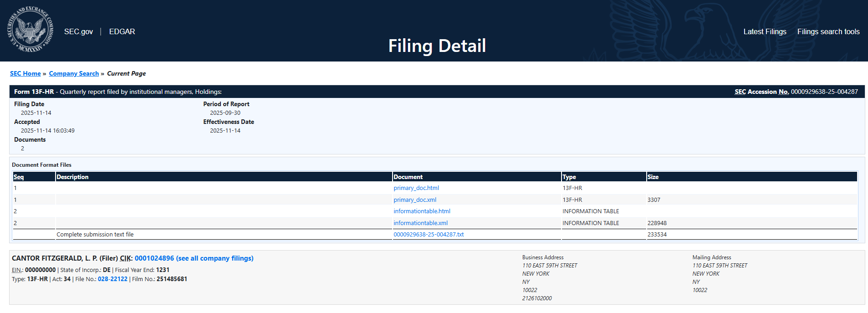Click the Seq column header
The image size is (868, 313).
click(19, 177)
